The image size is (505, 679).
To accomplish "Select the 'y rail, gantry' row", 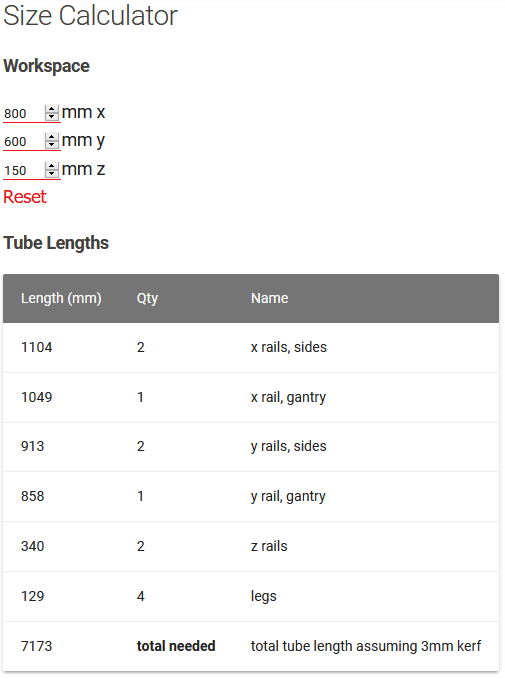I will pos(251,496).
